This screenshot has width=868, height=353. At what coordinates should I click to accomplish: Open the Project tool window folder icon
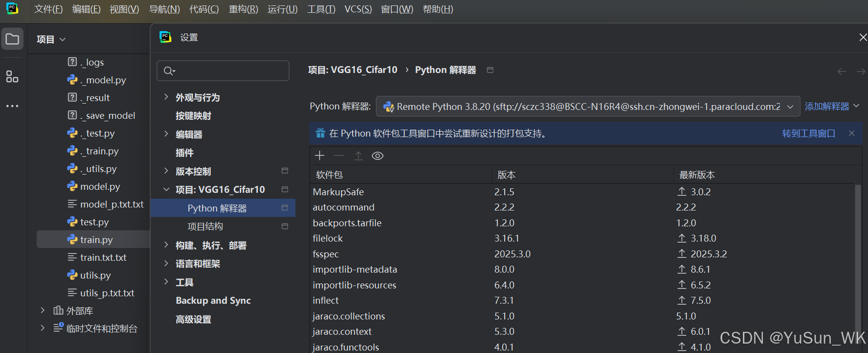[12, 39]
